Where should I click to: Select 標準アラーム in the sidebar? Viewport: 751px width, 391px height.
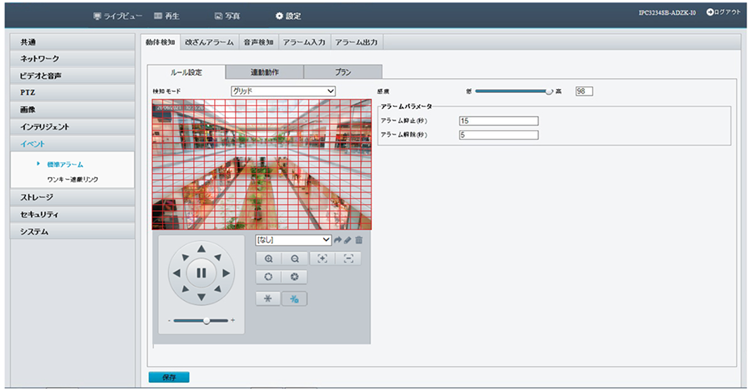coord(65,164)
